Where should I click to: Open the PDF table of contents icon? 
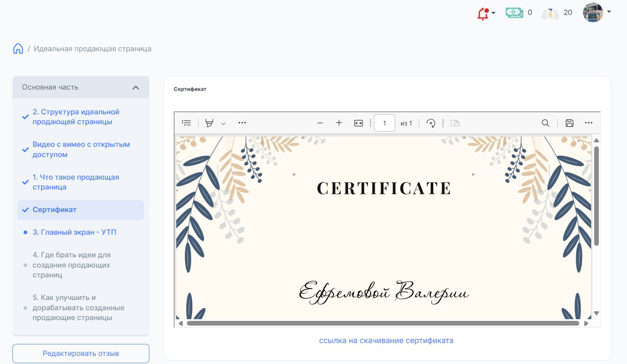(x=186, y=123)
